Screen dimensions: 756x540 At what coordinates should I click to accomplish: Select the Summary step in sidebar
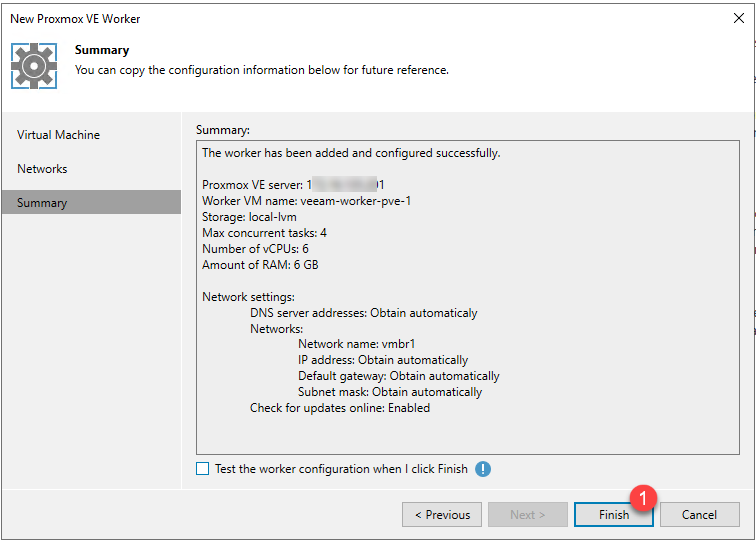91,202
